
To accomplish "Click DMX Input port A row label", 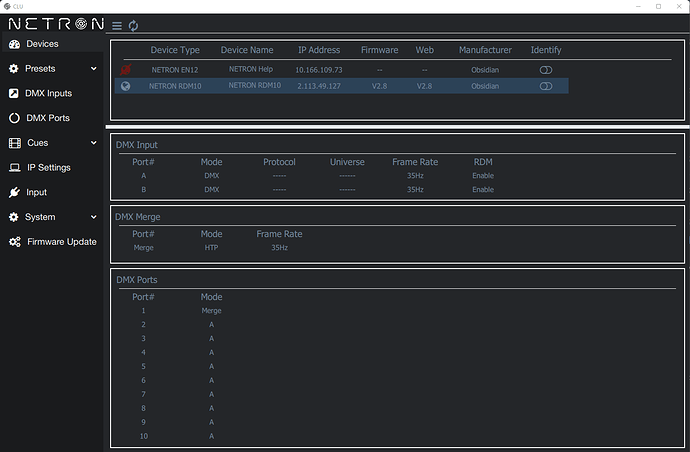I will click(143, 176).
